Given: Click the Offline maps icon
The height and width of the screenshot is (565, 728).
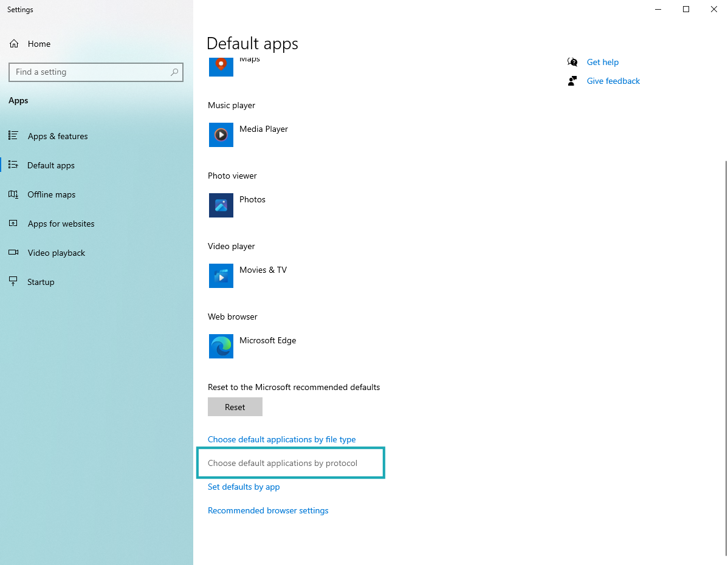Looking at the screenshot, I should pos(13,194).
